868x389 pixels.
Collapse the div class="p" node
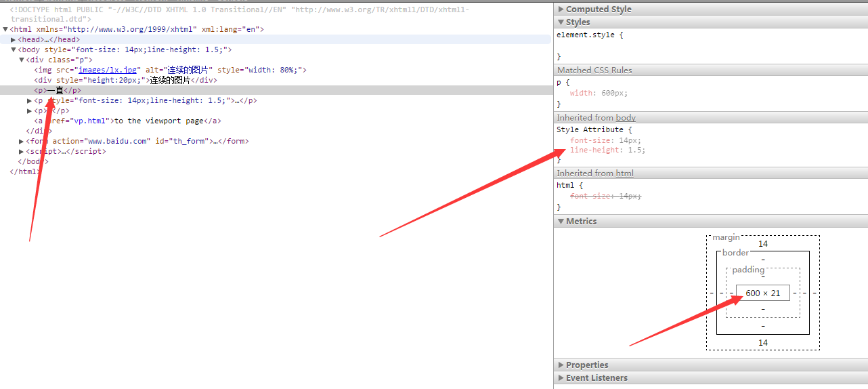coord(22,60)
